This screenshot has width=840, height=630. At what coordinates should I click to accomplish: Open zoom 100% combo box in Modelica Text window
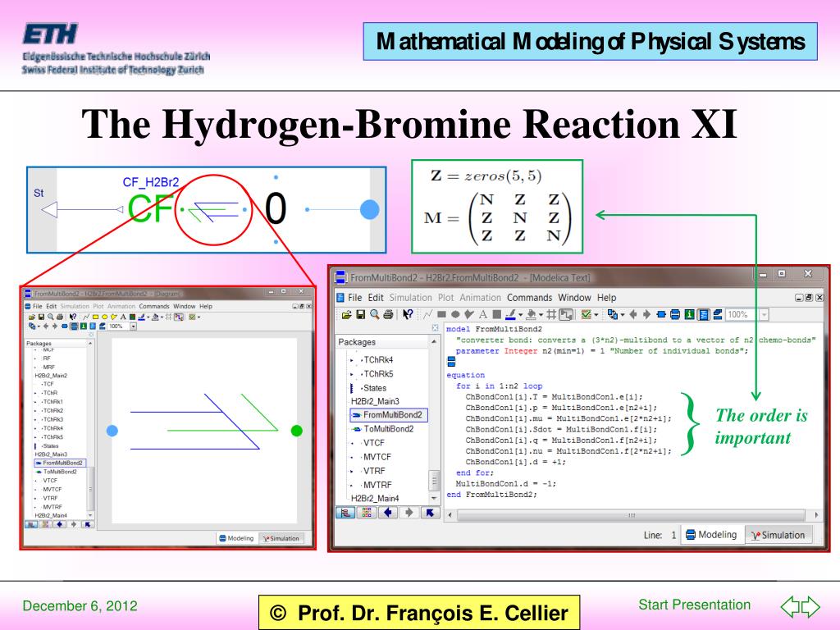click(x=747, y=314)
